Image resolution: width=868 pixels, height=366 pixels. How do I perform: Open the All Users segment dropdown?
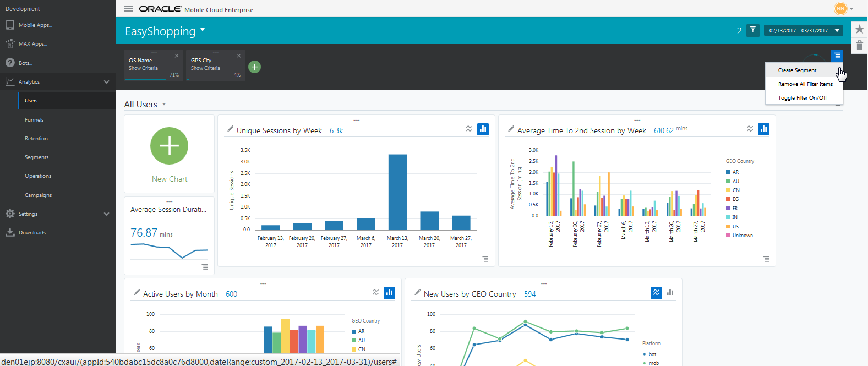[x=164, y=105]
